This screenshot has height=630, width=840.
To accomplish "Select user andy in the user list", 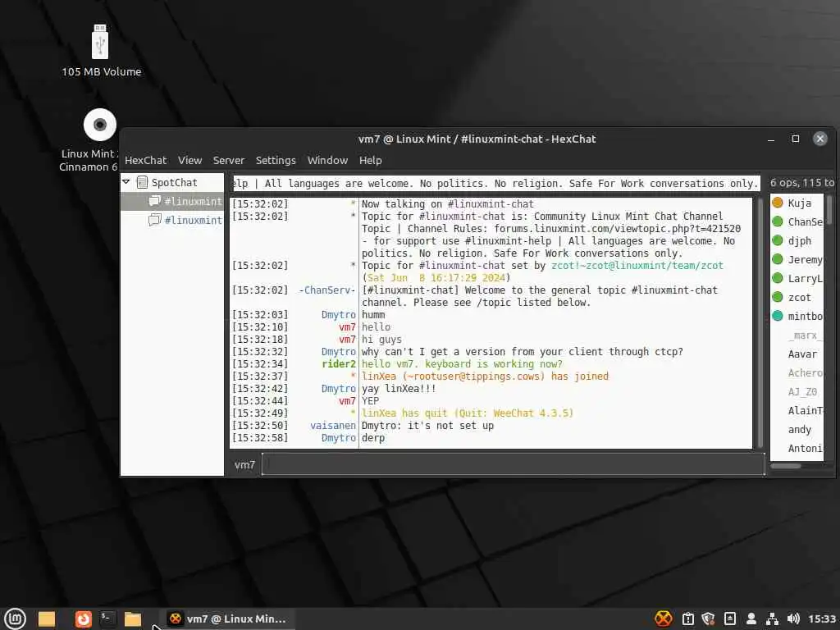I will (x=799, y=429).
